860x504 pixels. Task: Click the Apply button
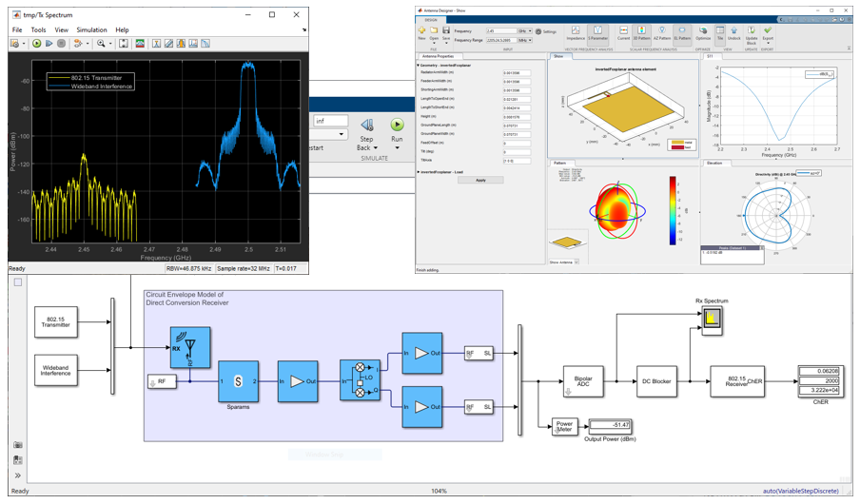(480, 180)
